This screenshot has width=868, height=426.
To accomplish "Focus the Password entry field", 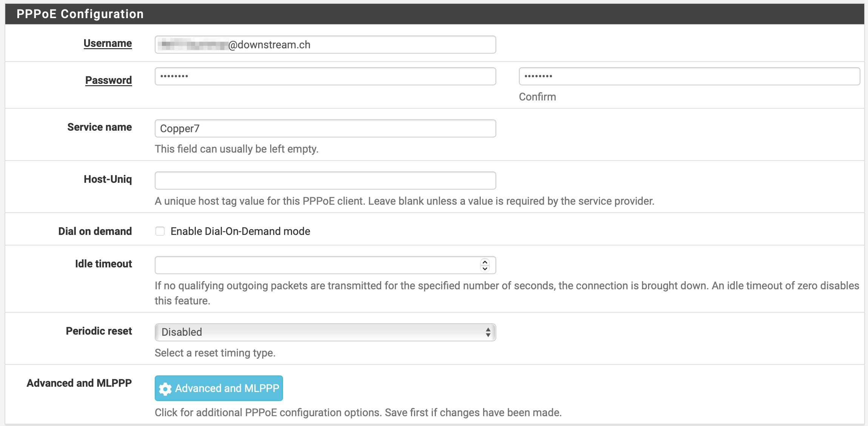I will [x=325, y=76].
